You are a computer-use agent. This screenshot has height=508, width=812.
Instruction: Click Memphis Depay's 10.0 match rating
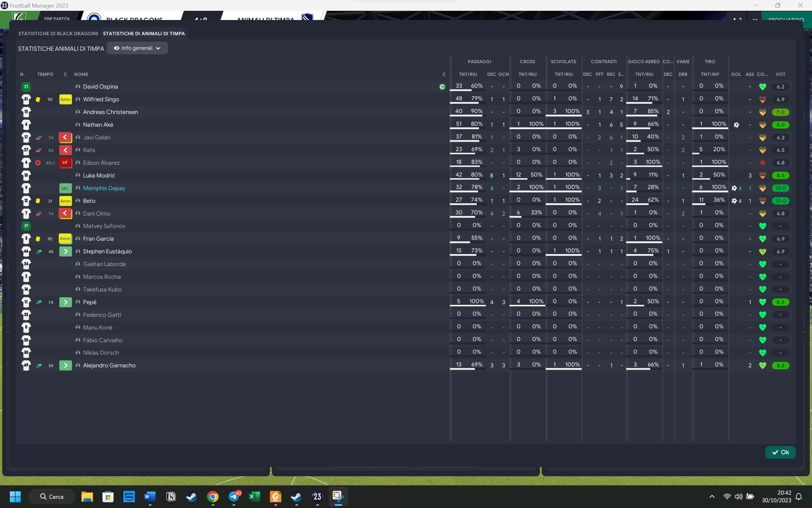point(781,188)
